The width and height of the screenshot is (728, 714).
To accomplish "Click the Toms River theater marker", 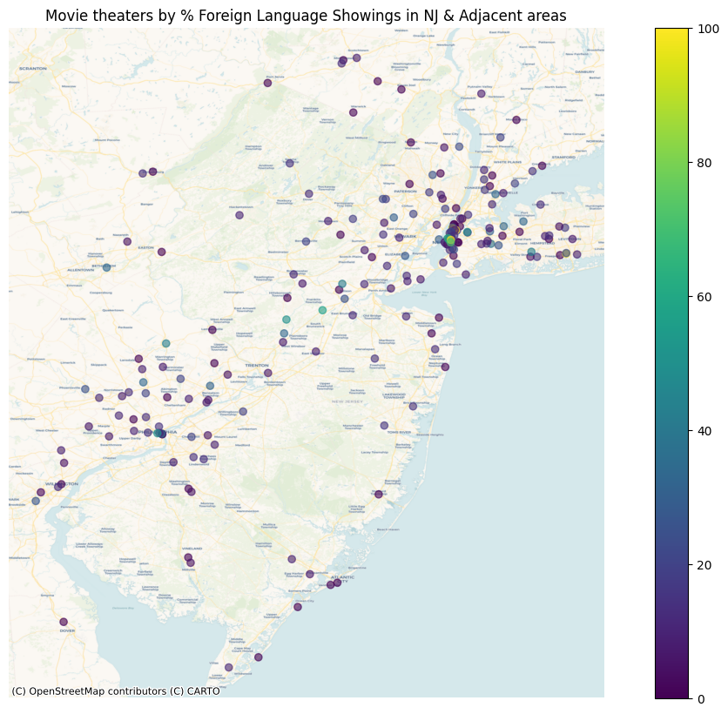I will click(384, 426).
